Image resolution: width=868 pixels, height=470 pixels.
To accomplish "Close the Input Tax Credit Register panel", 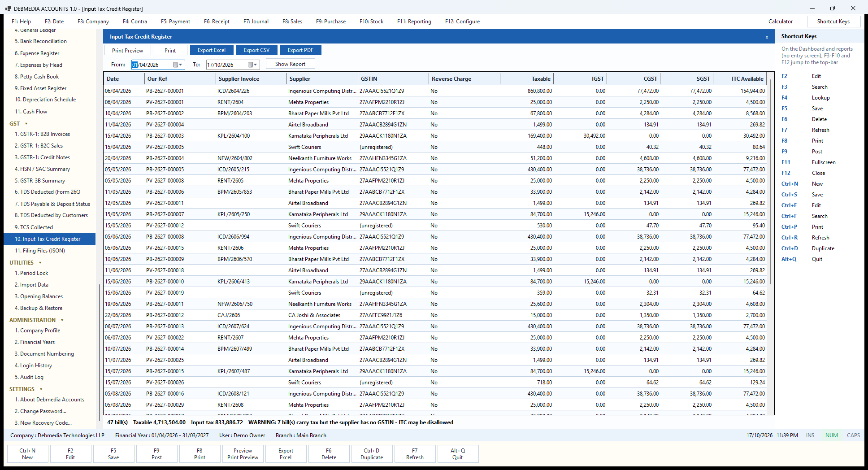I will [x=767, y=37].
